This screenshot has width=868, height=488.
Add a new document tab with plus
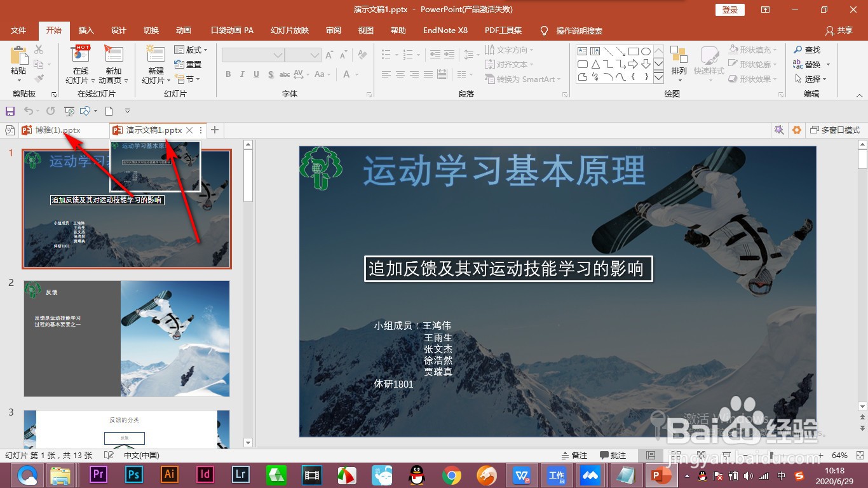pyautogui.click(x=215, y=130)
